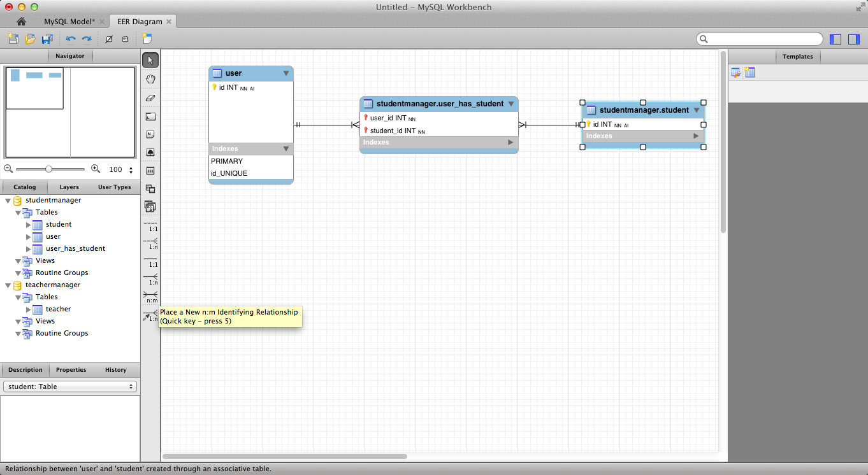This screenshot has height=475, width=868.
Task: Click the search field in the toolbar
Action: (x=759, y=39)
